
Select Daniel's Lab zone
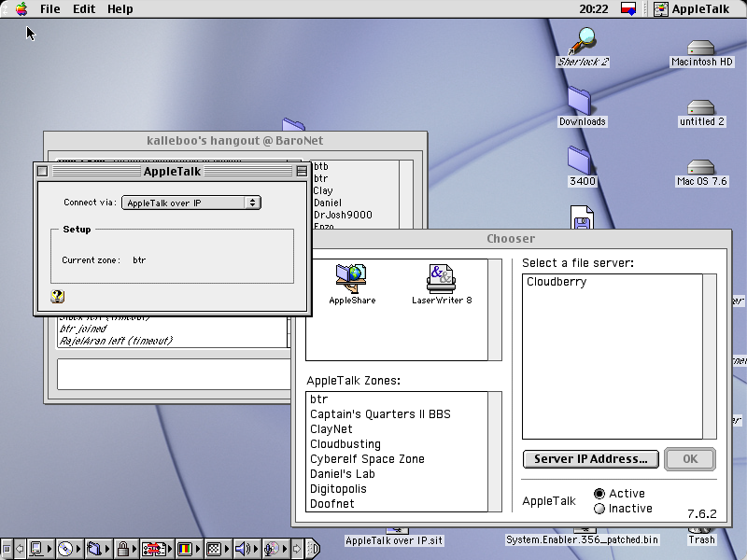(x=396, y=474)
